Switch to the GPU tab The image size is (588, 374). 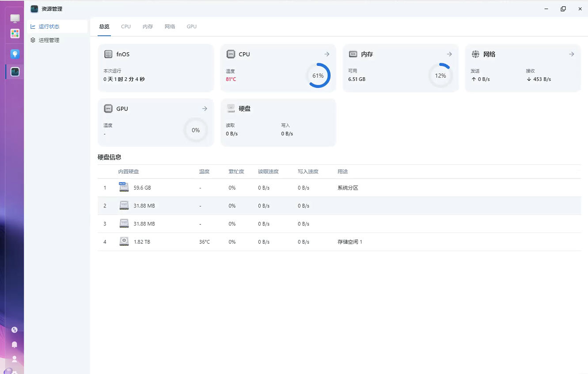click(x=192, y=27)
